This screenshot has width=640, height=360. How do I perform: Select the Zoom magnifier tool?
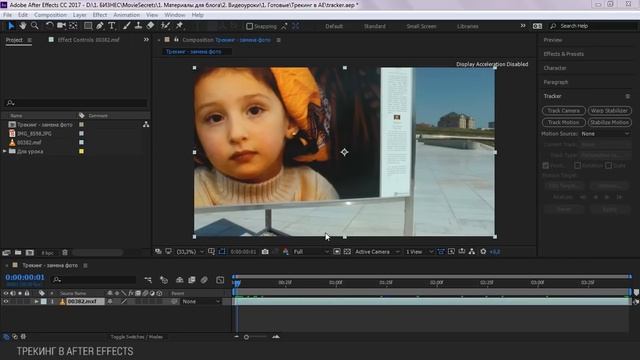pyautogui.click(x=35, y=26)
